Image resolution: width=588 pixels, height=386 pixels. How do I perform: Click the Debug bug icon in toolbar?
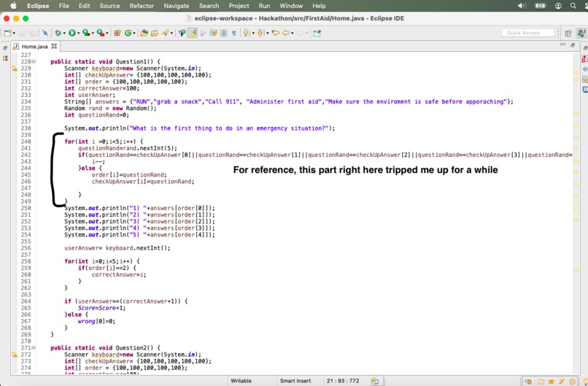(x=58, y=33)
